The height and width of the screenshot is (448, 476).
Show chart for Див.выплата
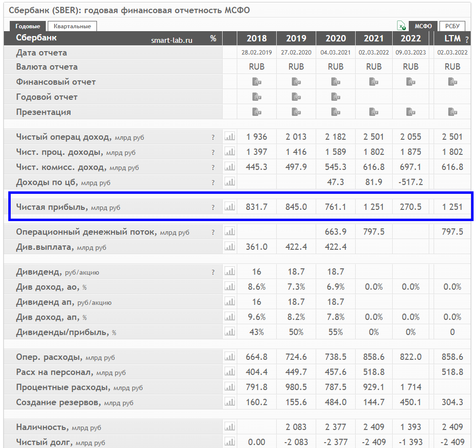(230, 247)
